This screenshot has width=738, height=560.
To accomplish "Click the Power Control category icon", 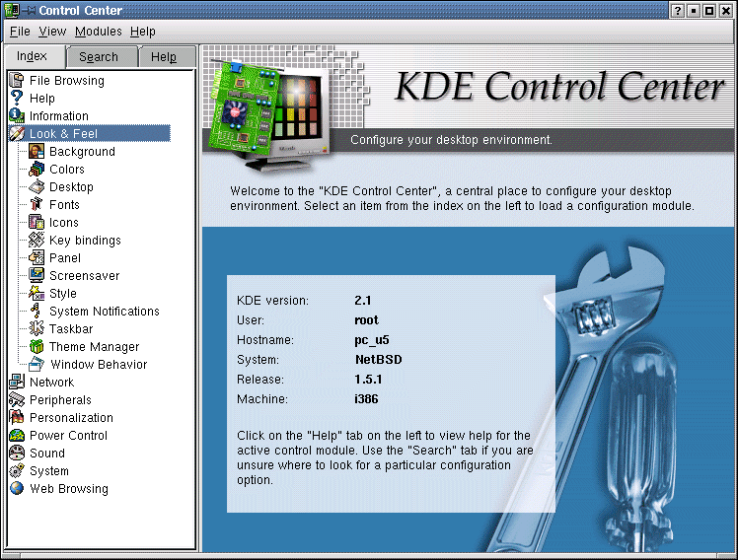I will tap(17, 435).
